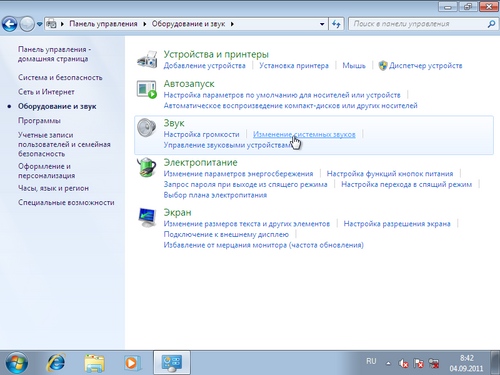The height and width of the screenshot is (375, 500).
Task: Click the Power Options battery icon
Action: (x=147, y=167)
